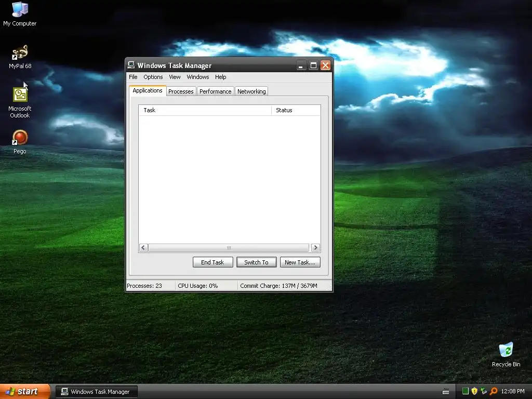The image size is (532, 399).
Task: Click Windows Task Manager taskbar button
Action: (96, 392)
